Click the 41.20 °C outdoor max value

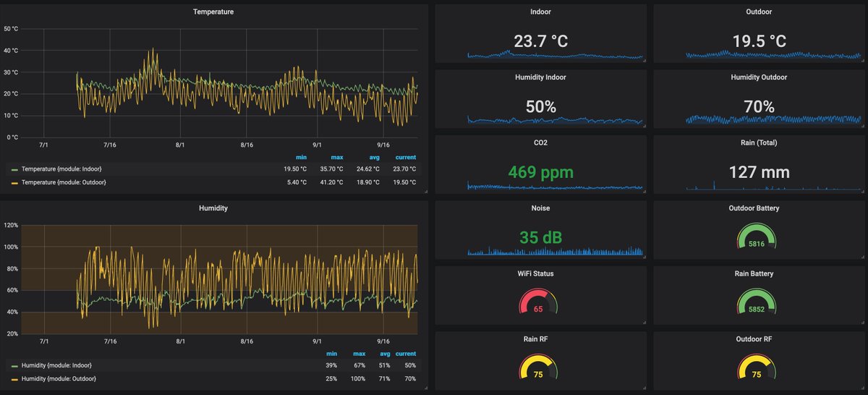click(332, 182)
